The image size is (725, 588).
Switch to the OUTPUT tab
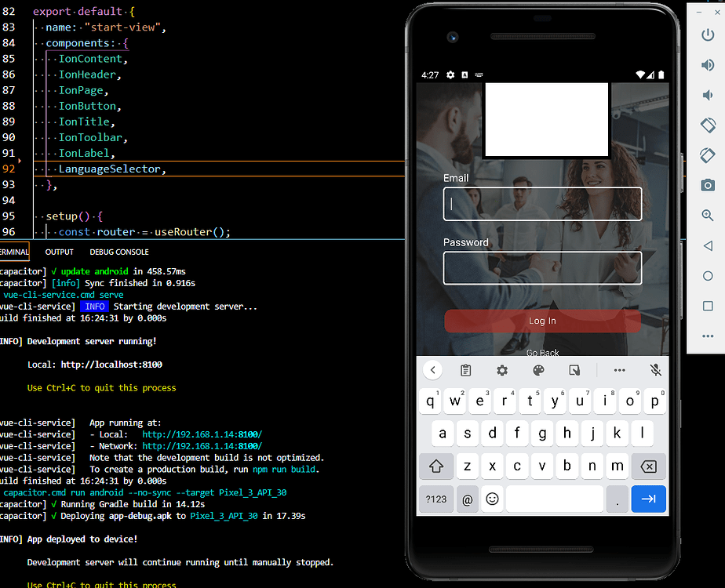59,252
